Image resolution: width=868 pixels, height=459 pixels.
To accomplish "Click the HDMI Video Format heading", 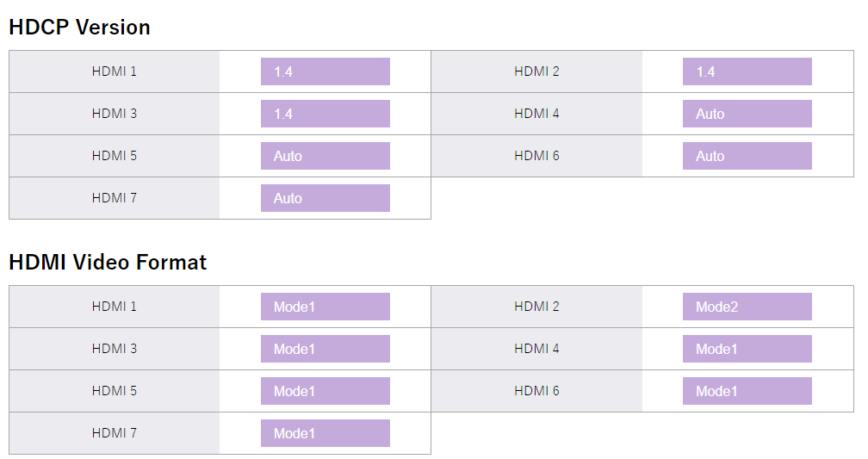I will 108,262.
